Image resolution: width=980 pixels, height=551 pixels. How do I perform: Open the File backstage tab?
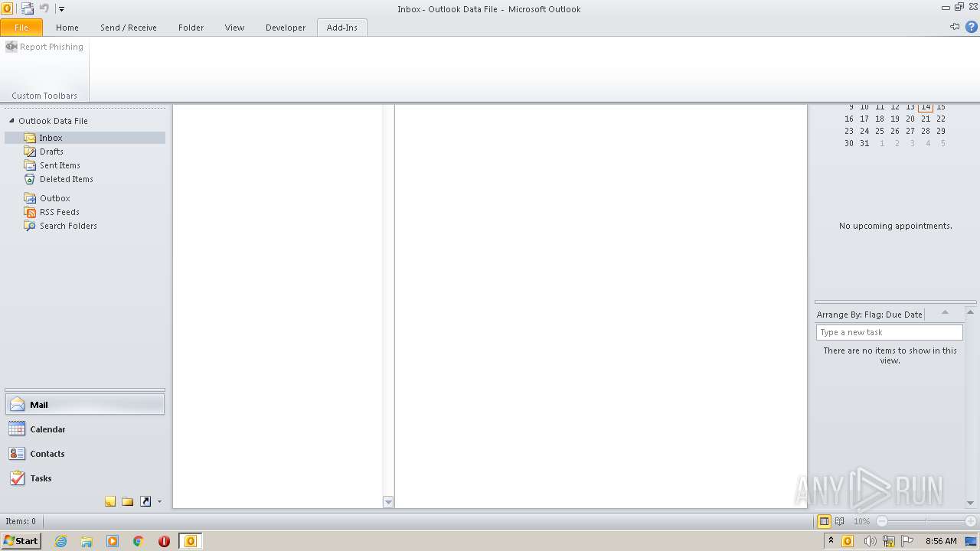(21, 28)
